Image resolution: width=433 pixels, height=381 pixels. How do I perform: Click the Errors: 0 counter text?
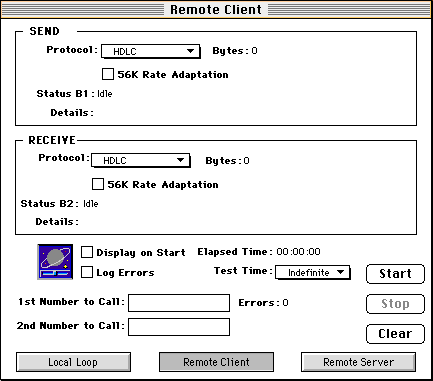point(263,303)
